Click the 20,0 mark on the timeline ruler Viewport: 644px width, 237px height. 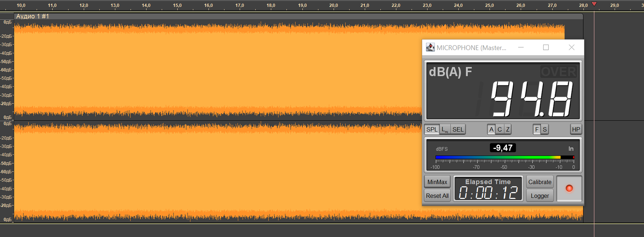point(333,5)
